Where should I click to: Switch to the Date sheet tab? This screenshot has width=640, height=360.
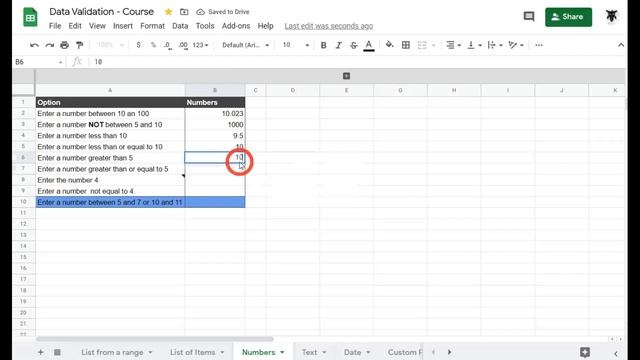click(x=352, y=352)
